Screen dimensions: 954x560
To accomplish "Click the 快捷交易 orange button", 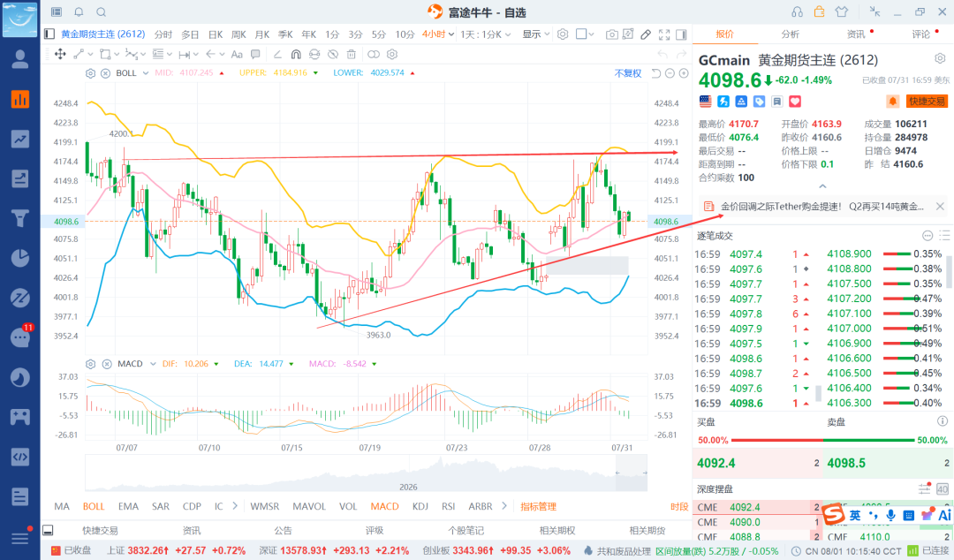I will (x=927, y=101).
